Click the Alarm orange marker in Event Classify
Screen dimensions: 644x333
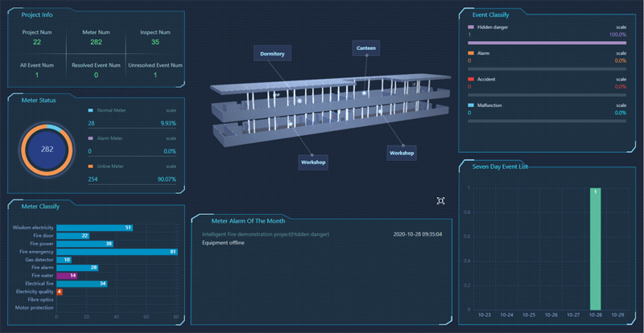coord(471,53)
